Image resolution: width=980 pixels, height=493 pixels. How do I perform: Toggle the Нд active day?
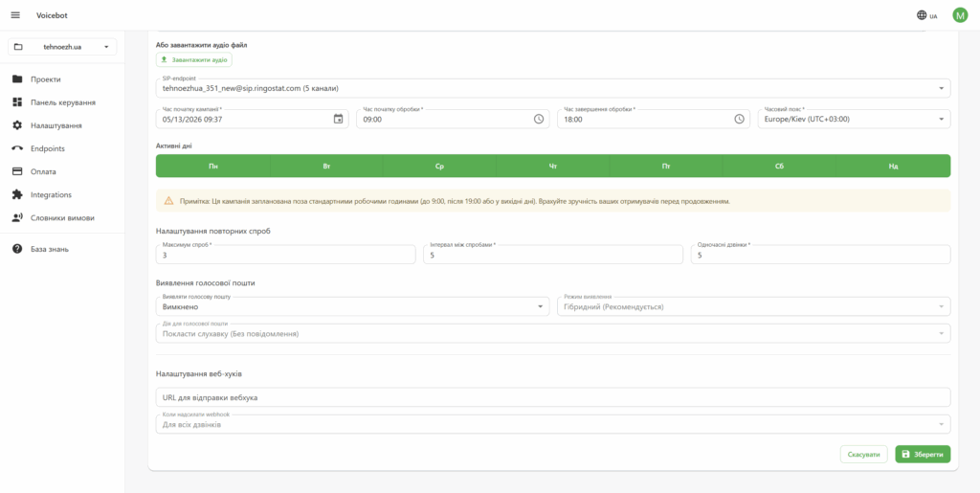893,167
